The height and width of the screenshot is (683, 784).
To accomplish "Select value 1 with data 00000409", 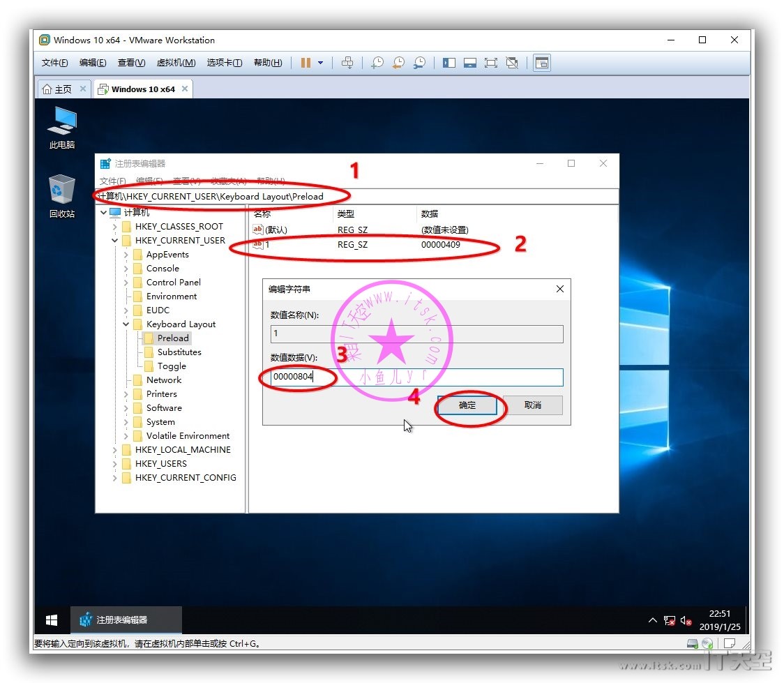I will click(356, 244).
